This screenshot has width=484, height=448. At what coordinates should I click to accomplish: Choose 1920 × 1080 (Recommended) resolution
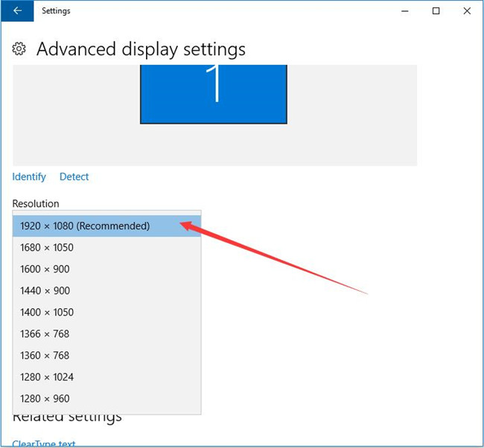click(x=106, y=225)
